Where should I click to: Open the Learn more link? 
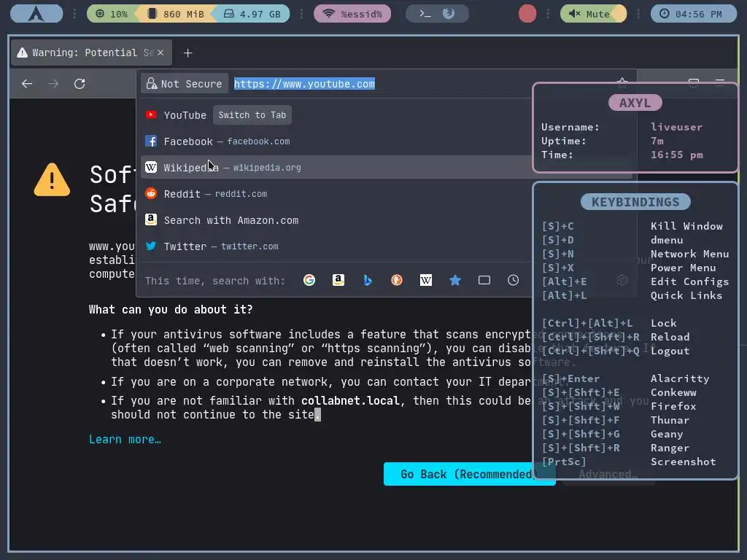coord(125,439)
